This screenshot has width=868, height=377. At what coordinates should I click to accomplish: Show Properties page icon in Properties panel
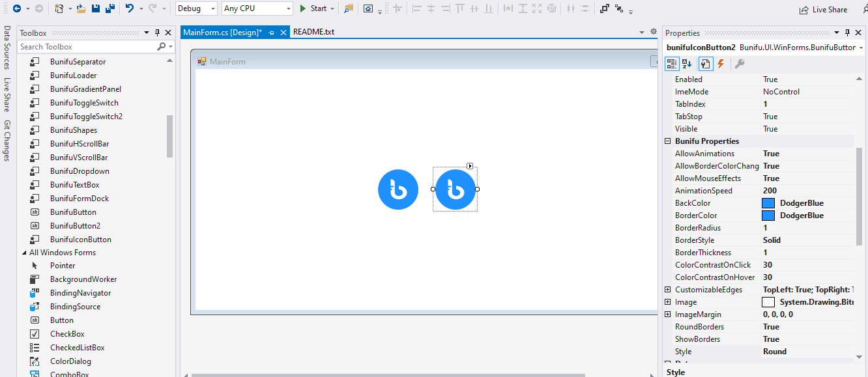click(x=706, y=64)
